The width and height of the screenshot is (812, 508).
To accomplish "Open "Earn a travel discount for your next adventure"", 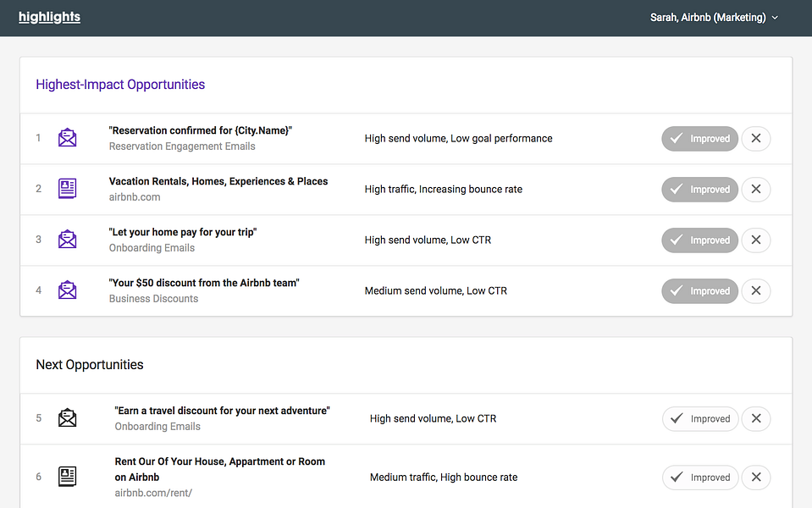I will [222, 411].
